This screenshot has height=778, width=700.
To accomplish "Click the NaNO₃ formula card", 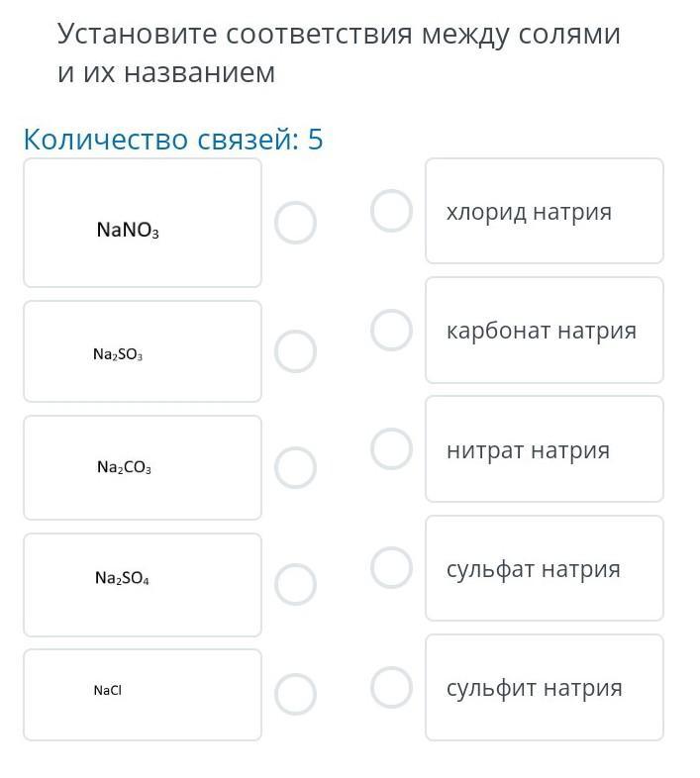I will 143,223.
